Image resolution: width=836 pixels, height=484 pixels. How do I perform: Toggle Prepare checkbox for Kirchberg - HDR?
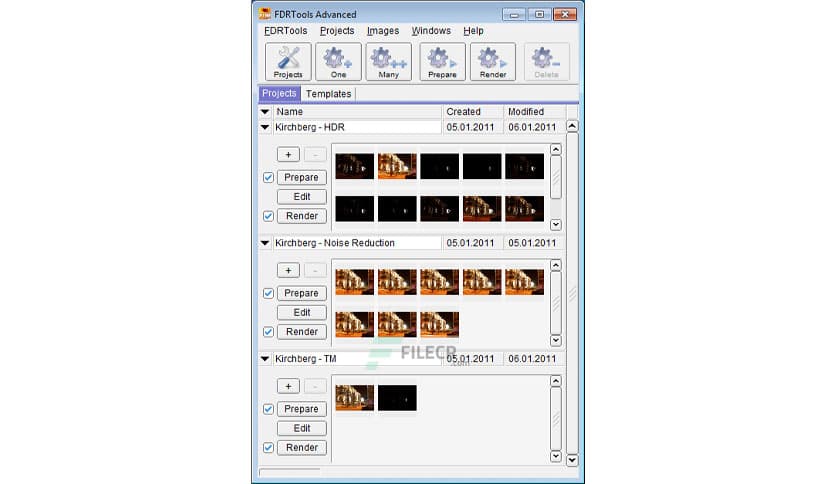tap(268, 178)
